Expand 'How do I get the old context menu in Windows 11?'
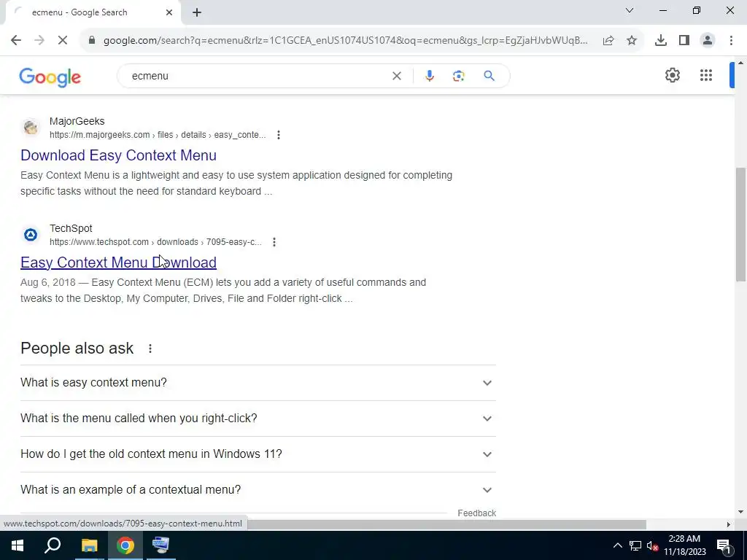 click(x=258, y=454)
